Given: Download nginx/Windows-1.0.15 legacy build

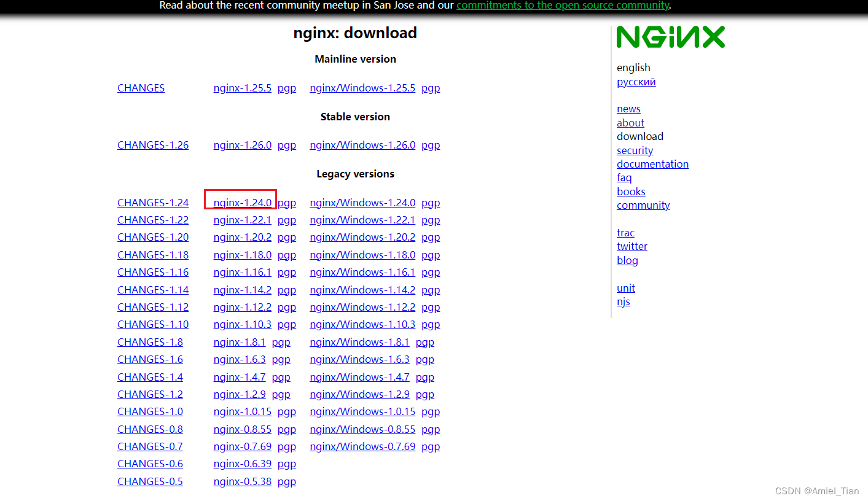Looking at the screenshot, I should coord(362,411).
